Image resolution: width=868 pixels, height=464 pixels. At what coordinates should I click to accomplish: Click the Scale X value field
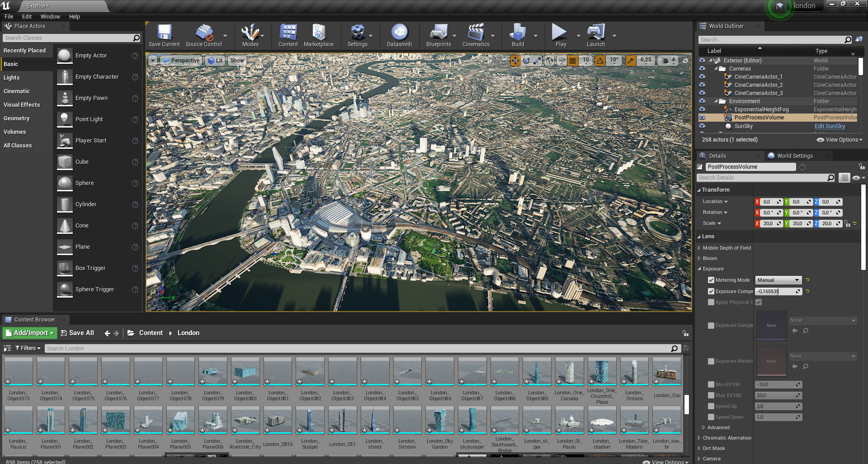(772, 223)
